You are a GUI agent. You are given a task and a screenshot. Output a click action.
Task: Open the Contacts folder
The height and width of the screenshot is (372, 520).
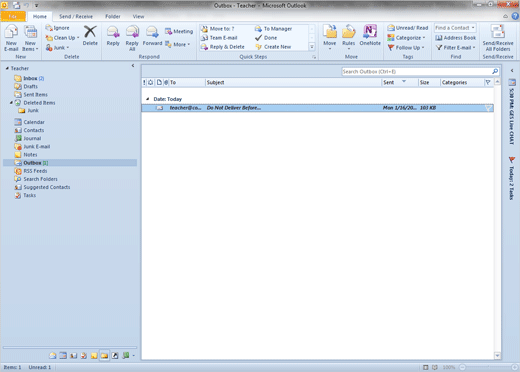pyautogui.click(x=29, y=130)
